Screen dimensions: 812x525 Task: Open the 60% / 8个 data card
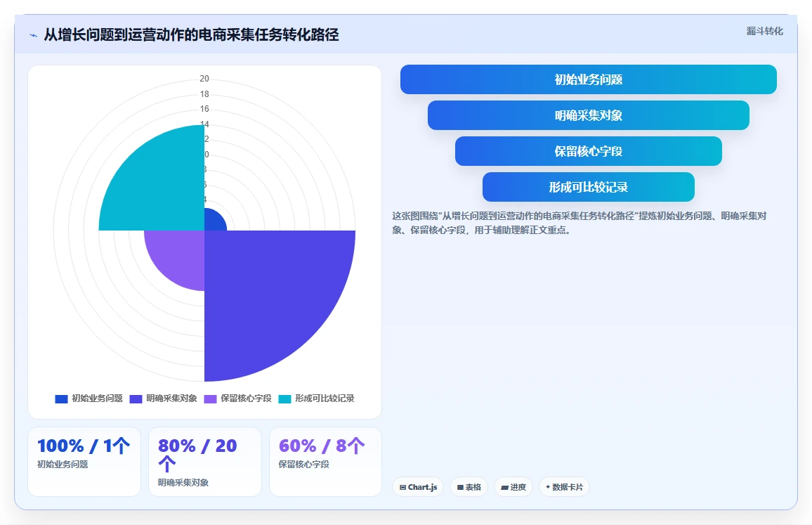click(325, 461)
